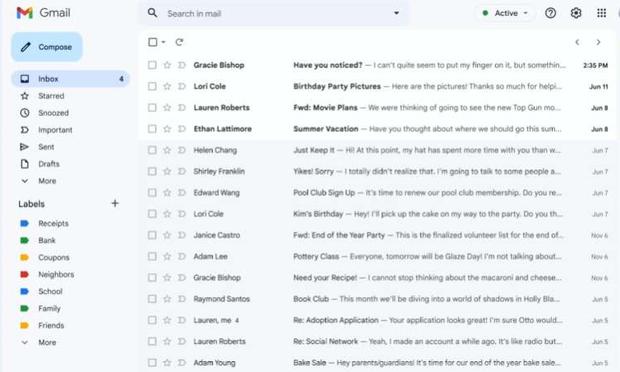Refresh the mail list

179,42
